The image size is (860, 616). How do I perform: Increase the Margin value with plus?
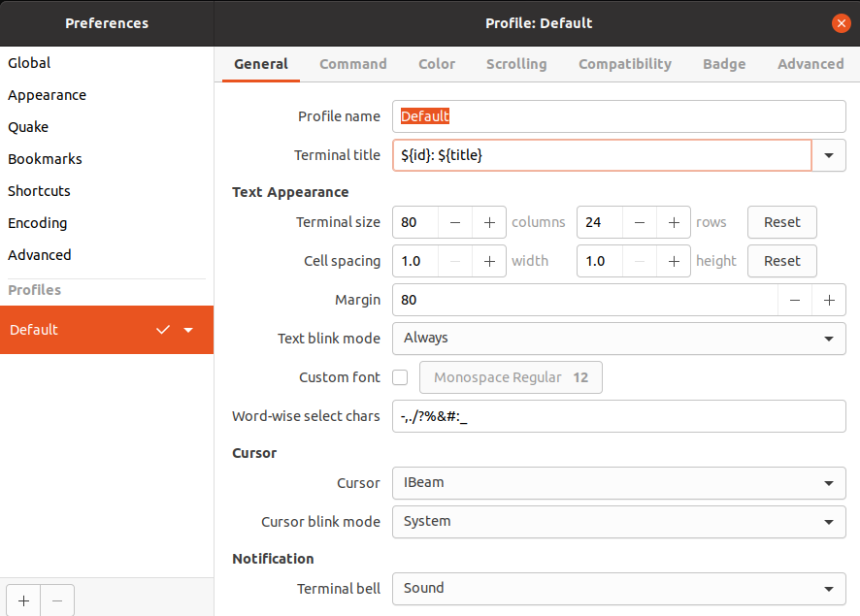click(828, 300)
